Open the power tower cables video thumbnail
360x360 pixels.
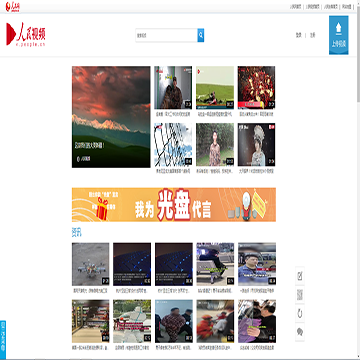173,144
